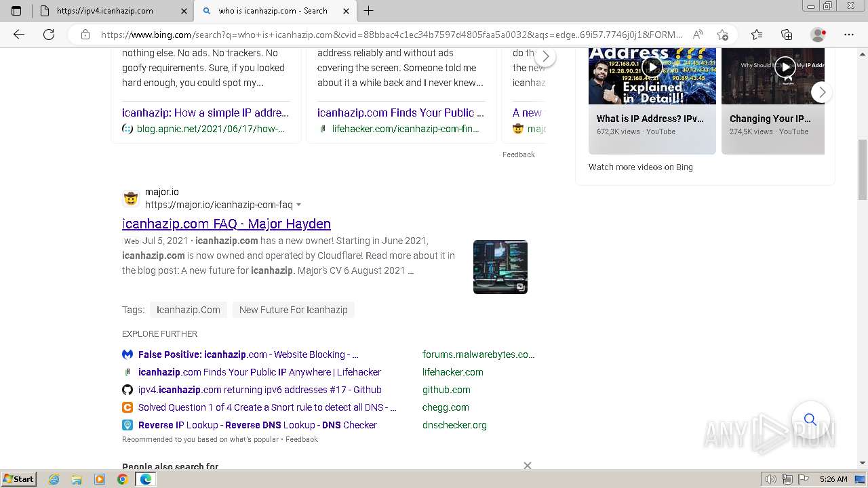Go back to the previous page
The height and width of the screenshot is (488, 868).
point(19,35)
